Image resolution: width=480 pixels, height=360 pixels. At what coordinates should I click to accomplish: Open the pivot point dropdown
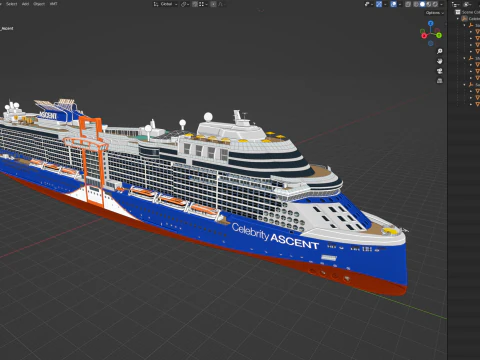[185, 4]
